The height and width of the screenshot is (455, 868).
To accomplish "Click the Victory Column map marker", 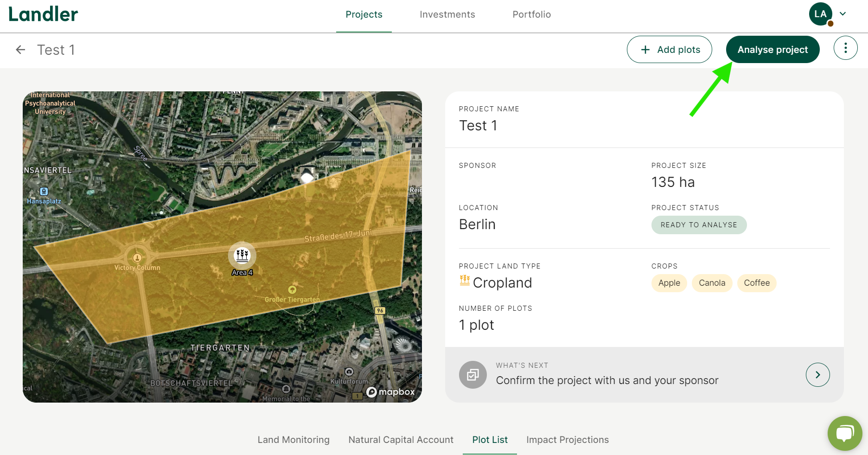I will (x=137, y=257).
